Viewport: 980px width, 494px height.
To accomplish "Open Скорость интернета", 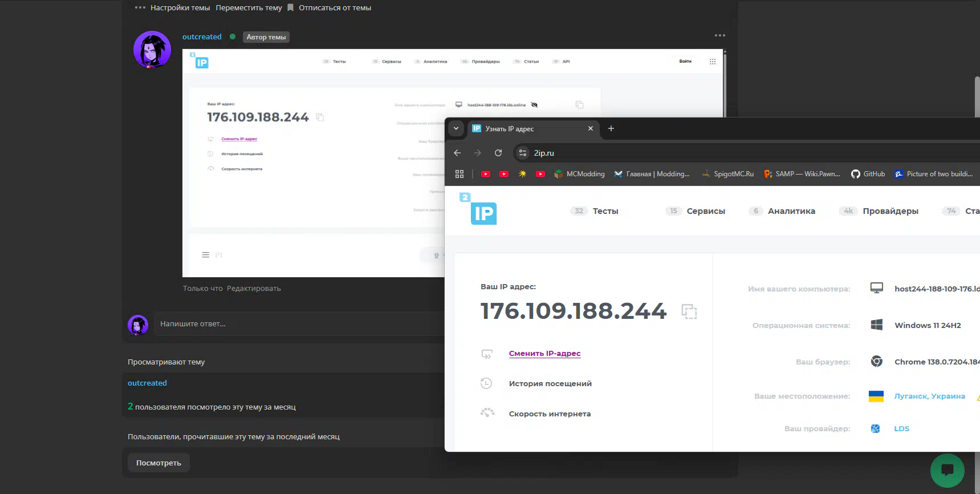I will (550, 414).
